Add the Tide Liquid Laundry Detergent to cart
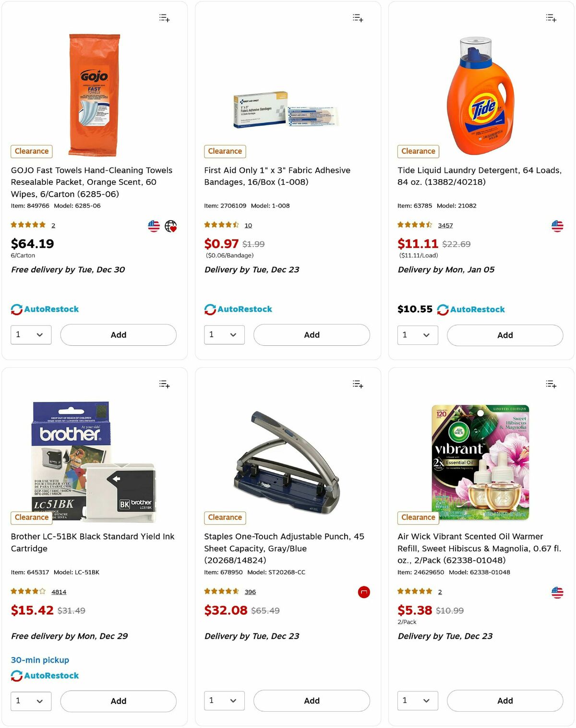This screenshot has width=576, height=728. (x=504, y=335)
